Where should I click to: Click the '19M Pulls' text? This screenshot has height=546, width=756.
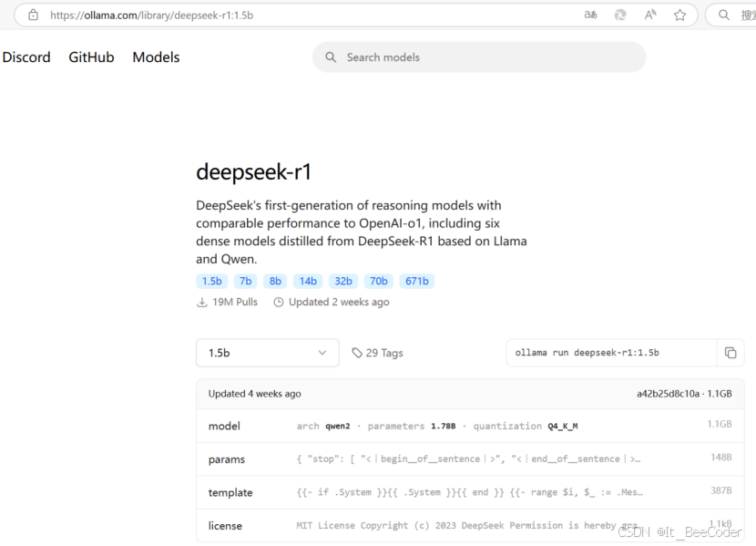[x=235, y=302]
